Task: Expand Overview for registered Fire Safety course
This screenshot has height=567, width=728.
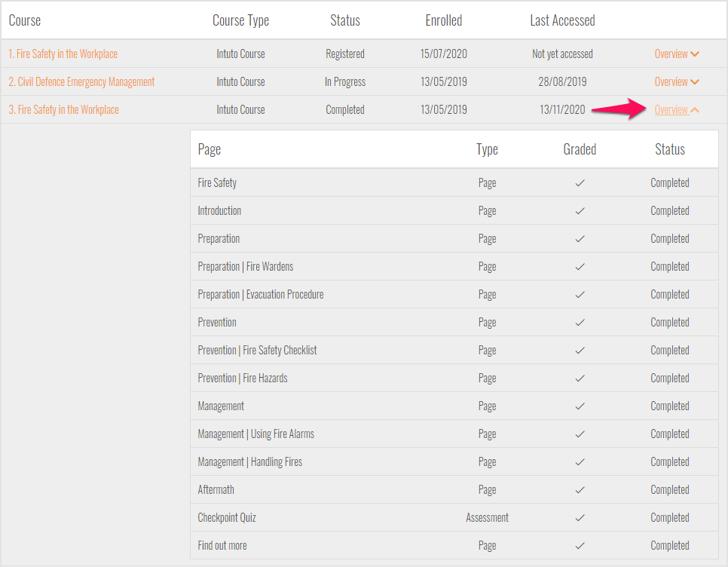Action: 676,54
